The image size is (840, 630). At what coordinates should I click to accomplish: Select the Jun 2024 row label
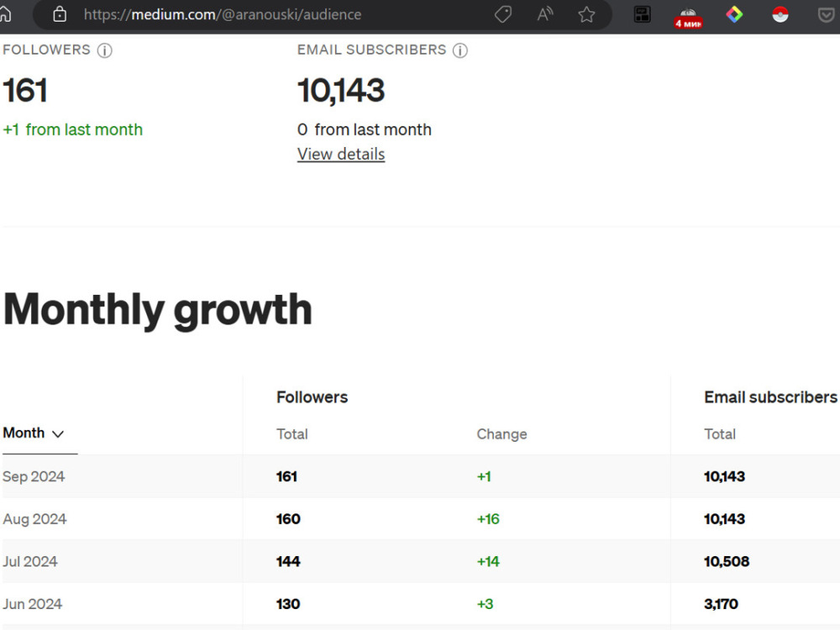tap(33, 604)
